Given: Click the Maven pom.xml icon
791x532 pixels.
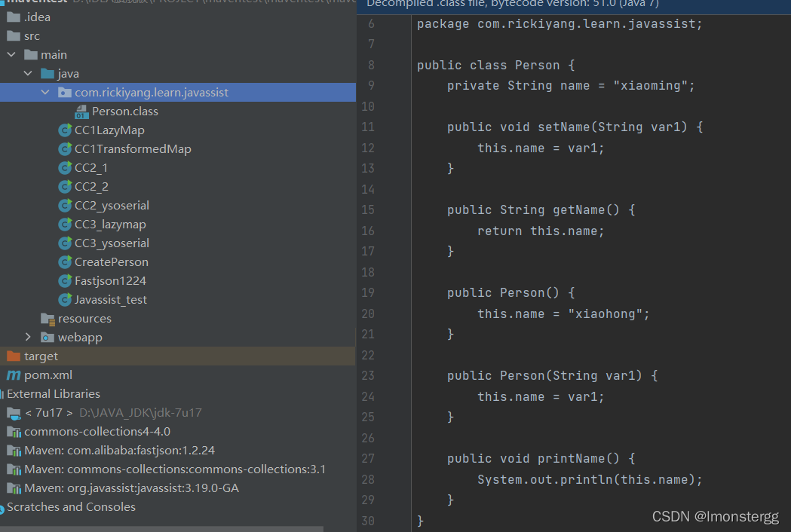Looking at the screenshot, I should coord(14,375).
